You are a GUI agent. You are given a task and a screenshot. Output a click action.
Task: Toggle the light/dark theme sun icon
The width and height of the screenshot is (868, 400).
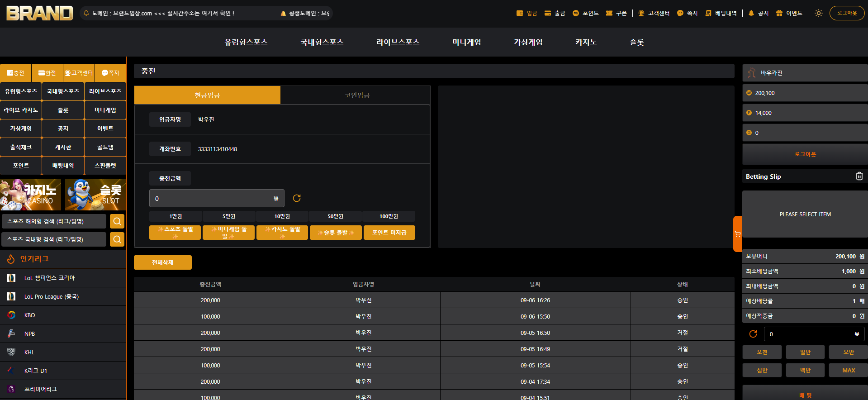coord(818,13)
